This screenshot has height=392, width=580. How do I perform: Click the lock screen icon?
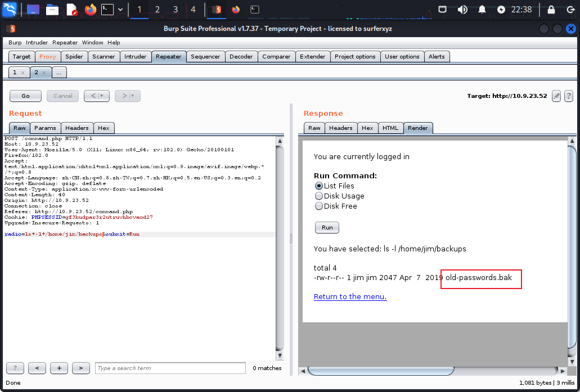click(x=551, y=10)
